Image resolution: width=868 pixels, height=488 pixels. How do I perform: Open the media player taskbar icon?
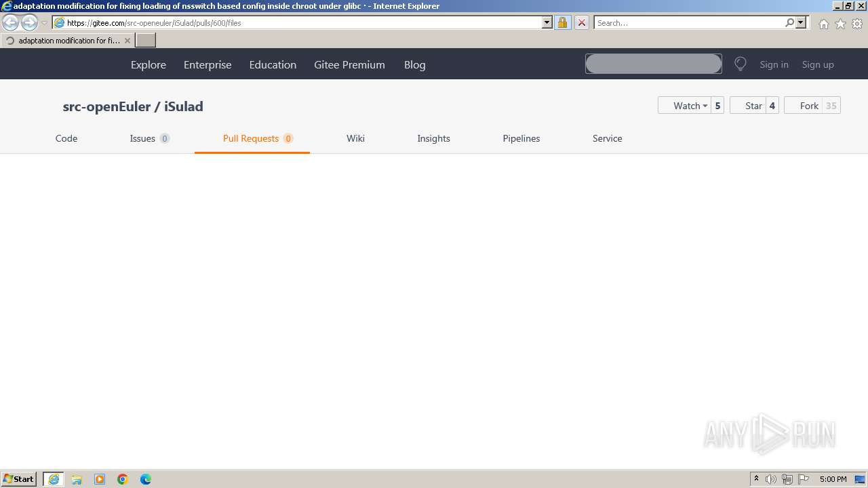click(x=100, y=479)
